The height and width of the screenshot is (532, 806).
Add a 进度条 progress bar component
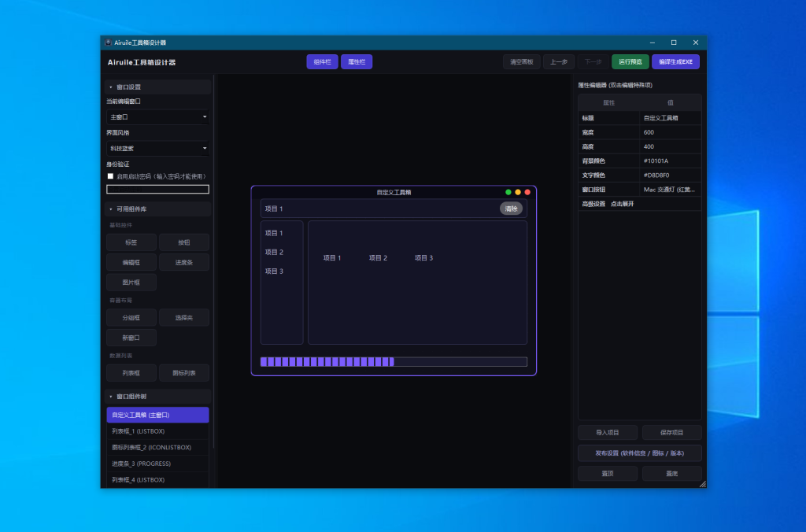click(184, 263)
